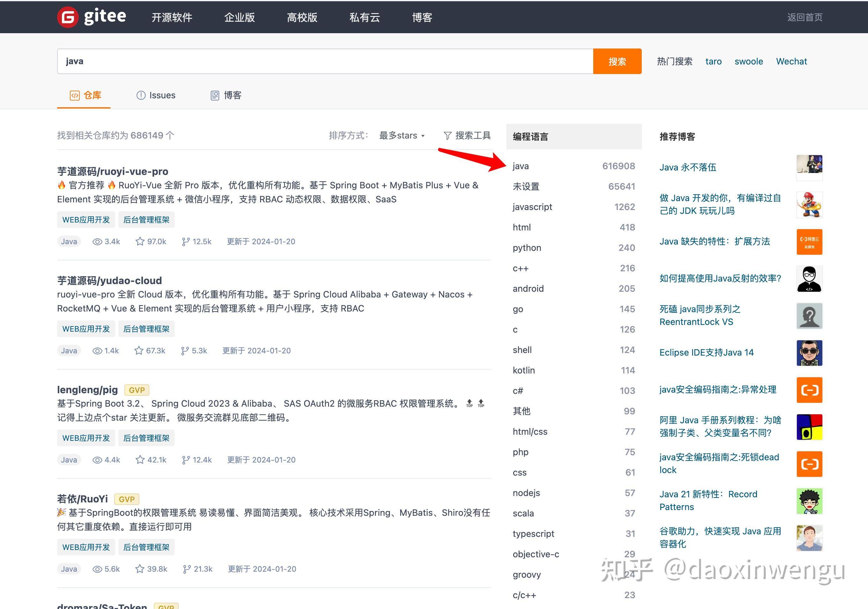Open blog java安全编码指南之:异常处理
Screen dimensions: 868x609
[x=718, y=390]
